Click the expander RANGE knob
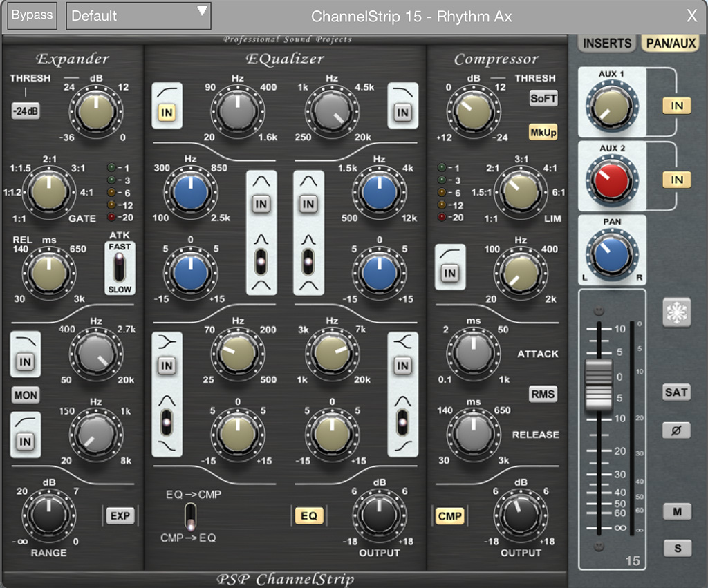708x588 pixels. (49, 516)
